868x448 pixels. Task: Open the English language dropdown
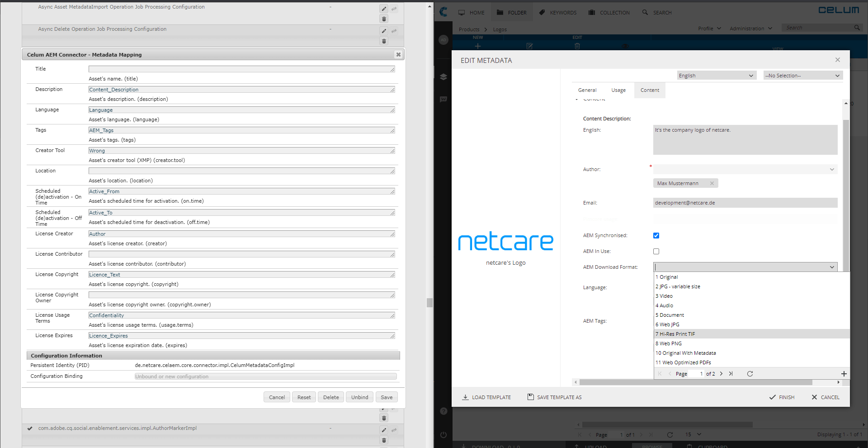(716, 75)
